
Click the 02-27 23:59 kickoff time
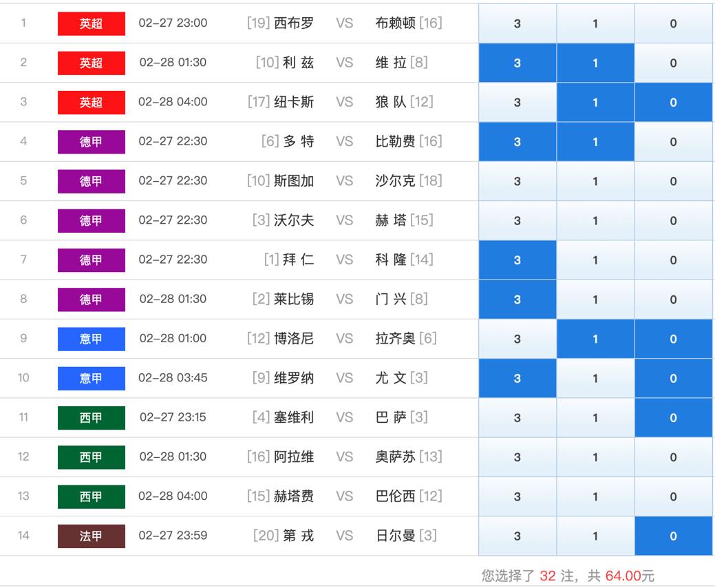pos(173,536)
